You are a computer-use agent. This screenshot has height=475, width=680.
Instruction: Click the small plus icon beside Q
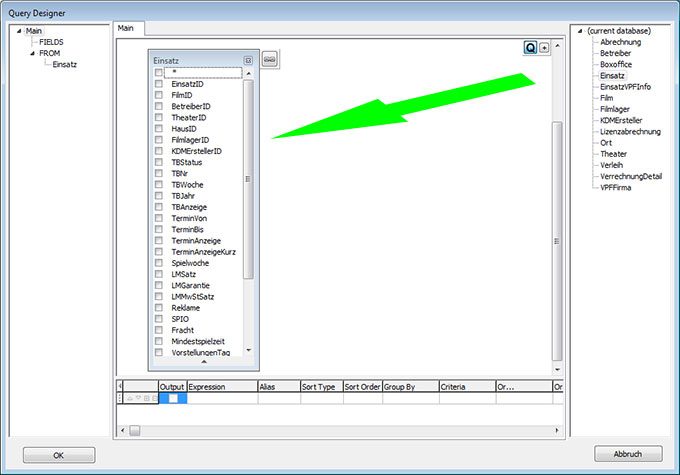[544, 47]
